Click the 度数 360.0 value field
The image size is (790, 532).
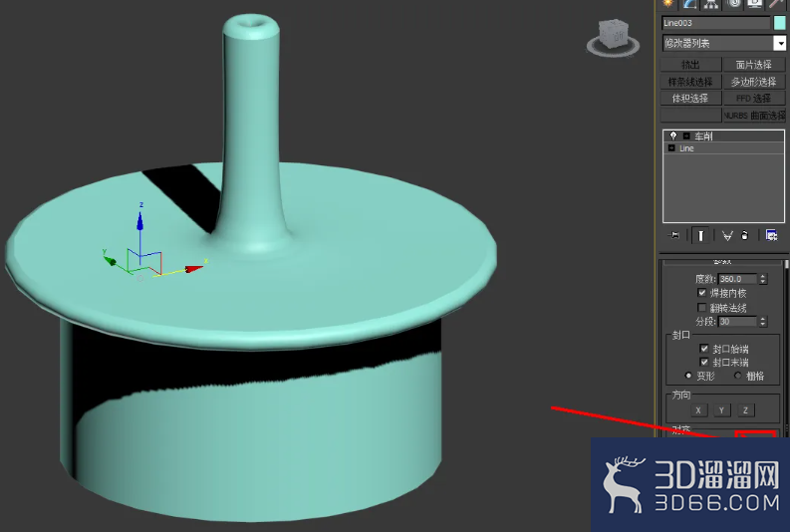737,279
